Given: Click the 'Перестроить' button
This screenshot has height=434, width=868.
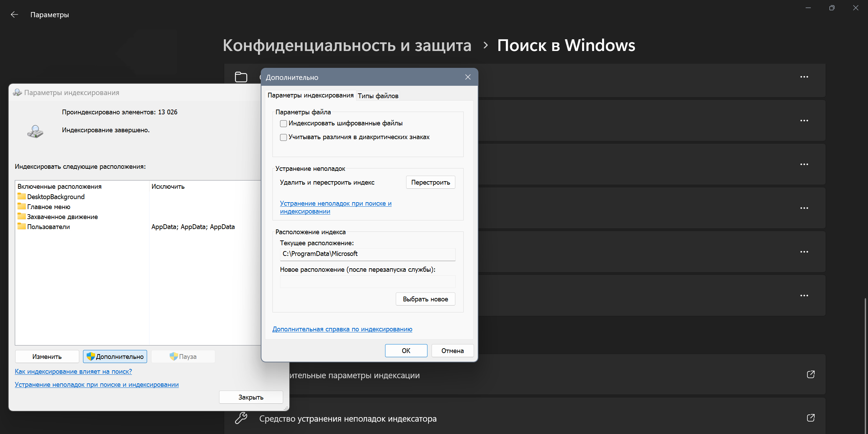Looking at the screenshot, I should (431, 182).
